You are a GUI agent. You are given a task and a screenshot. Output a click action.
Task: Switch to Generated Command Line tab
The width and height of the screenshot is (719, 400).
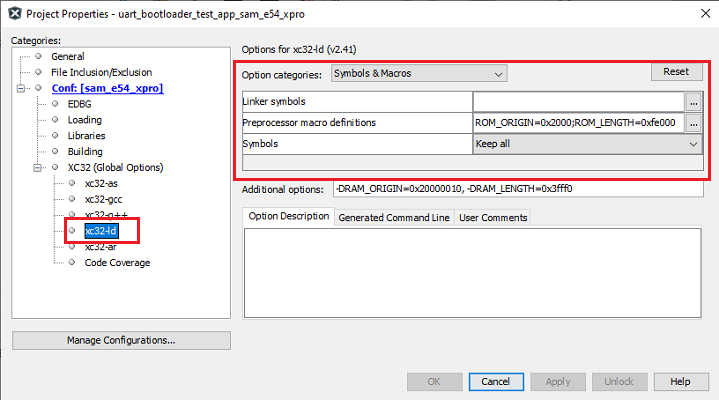tap(394, 217)
